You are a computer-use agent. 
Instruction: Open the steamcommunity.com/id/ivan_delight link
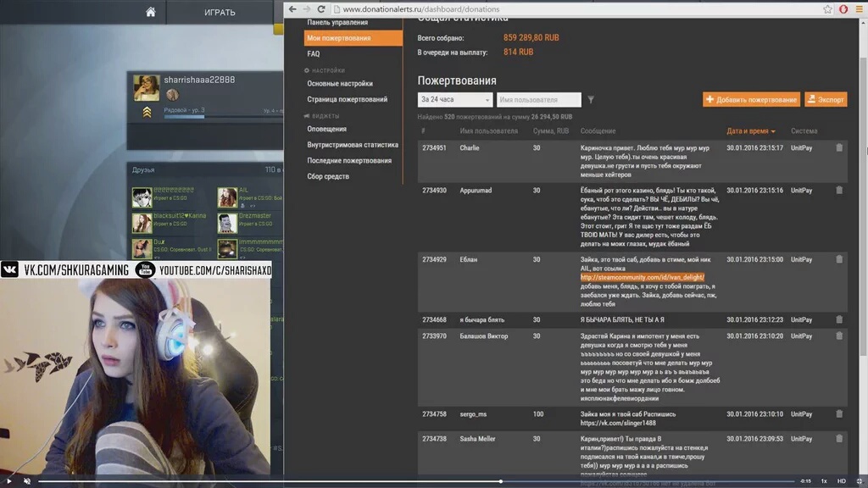tap(643, 277)
